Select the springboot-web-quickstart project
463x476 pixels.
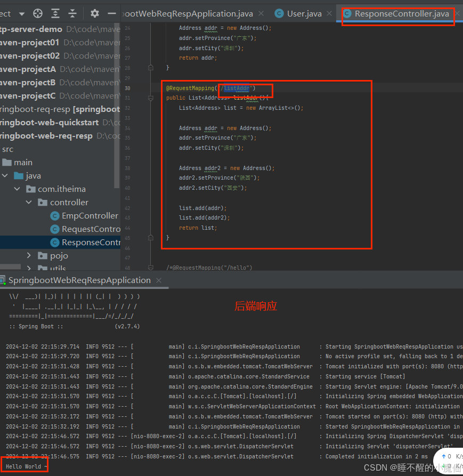click(49, 123)
